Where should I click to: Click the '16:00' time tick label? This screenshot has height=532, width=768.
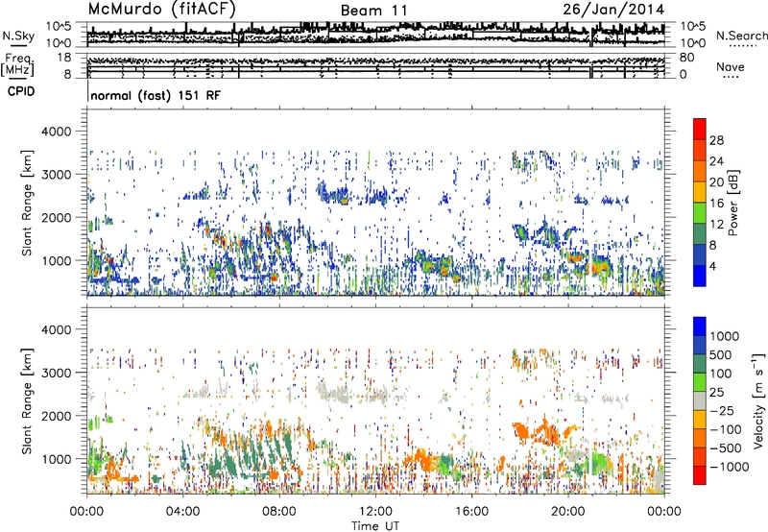pyautogui.click(x=471, y=512)
